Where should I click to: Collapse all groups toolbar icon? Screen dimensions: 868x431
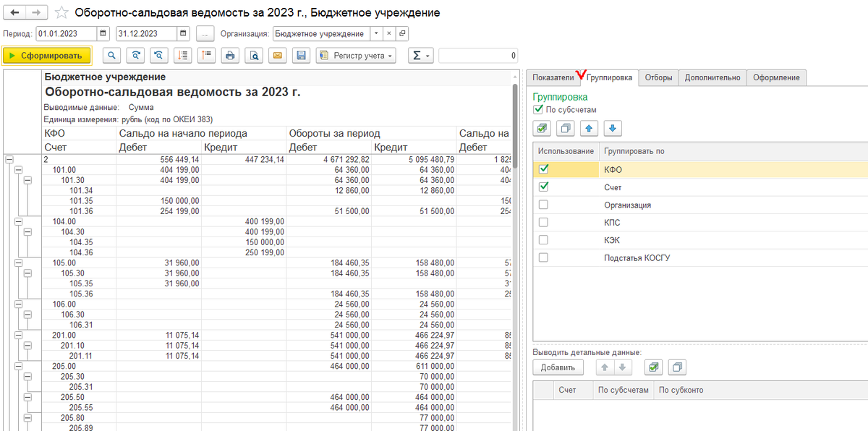[x=183, y=56]
